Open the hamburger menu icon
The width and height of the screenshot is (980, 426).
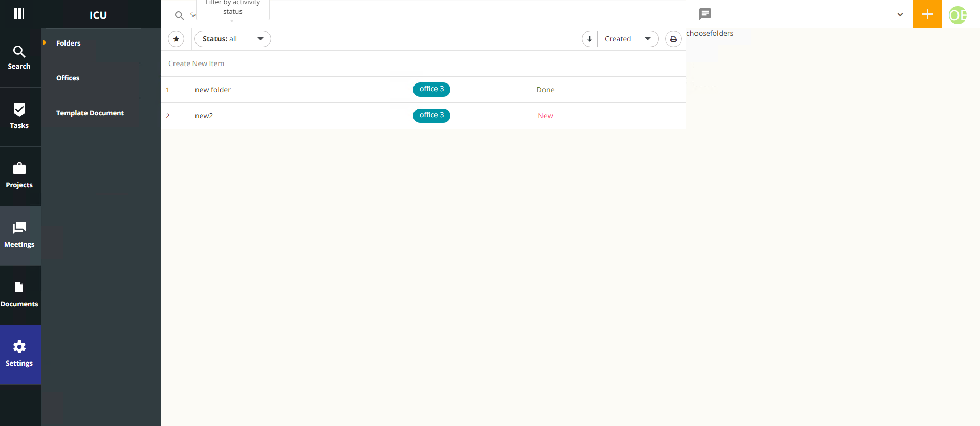pos(19,14)
